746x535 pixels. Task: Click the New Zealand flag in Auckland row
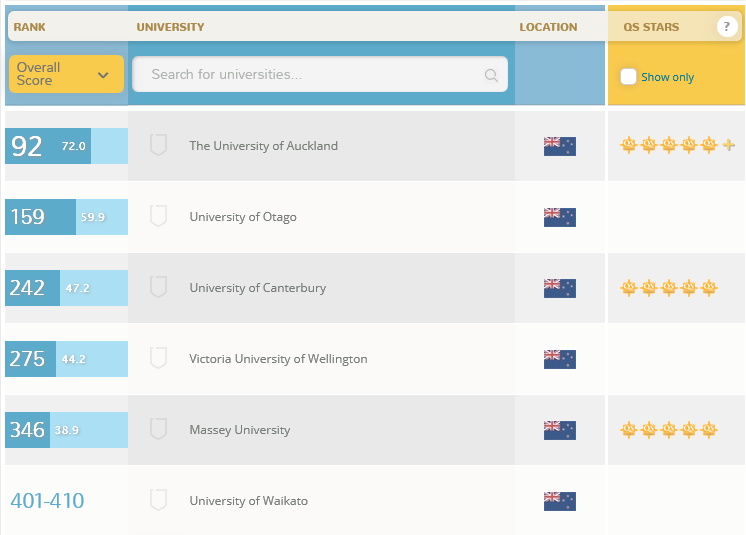pos(560,146)
